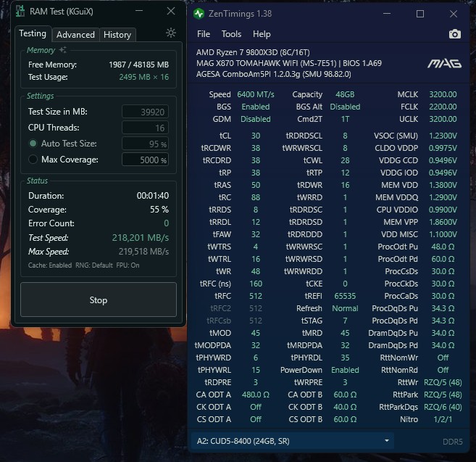Click the 6400 MT/s speed value
Image resolution: width=476 pixels, height=462 pixels.
(256, 94)
